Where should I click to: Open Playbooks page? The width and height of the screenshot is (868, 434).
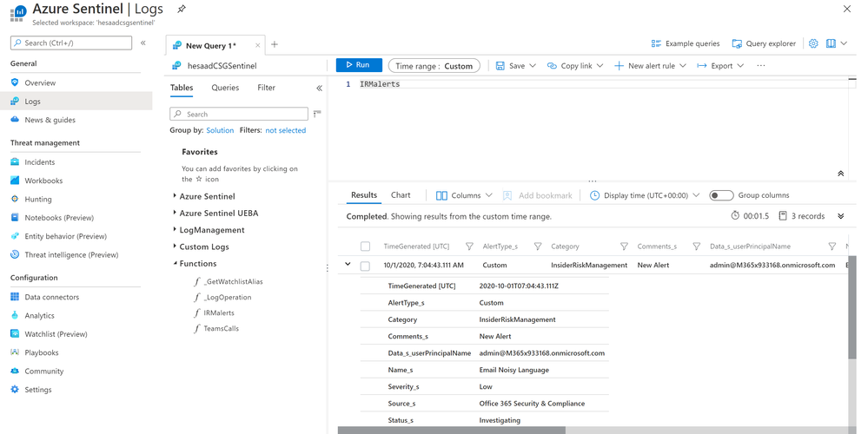(41, 352)
